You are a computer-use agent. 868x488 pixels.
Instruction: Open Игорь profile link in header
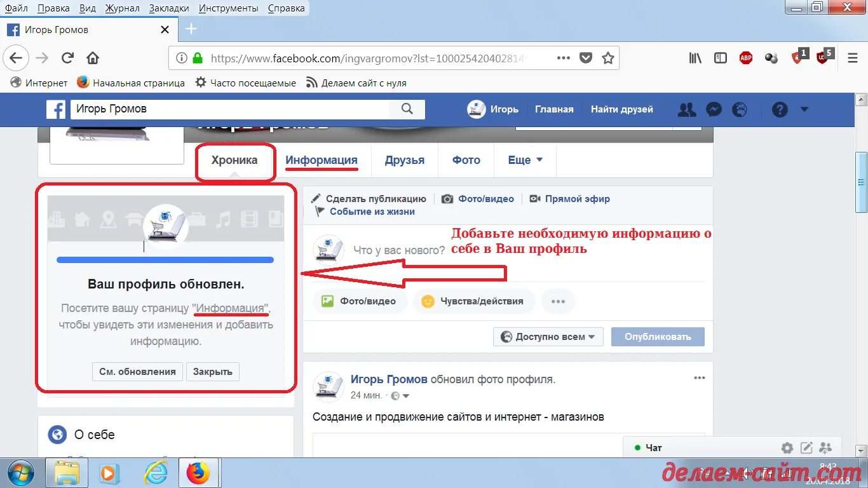pyautogui.click(x=493, y=109)
